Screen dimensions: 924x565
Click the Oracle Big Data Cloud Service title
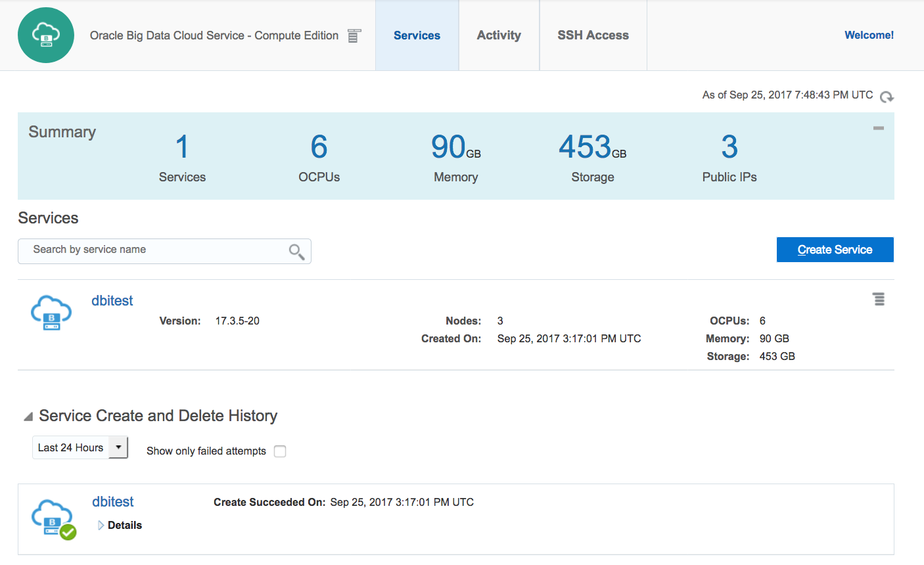click(214, 35)
